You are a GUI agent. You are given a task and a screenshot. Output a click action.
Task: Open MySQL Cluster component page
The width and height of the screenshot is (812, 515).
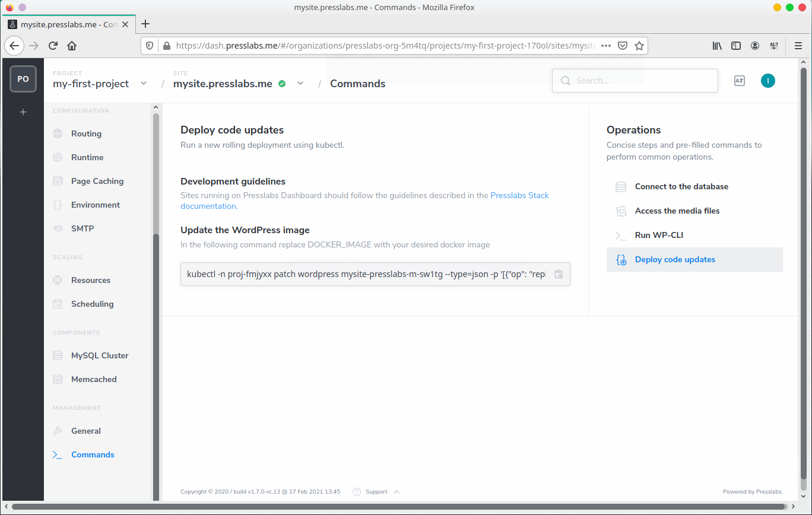tap(100, 355)
